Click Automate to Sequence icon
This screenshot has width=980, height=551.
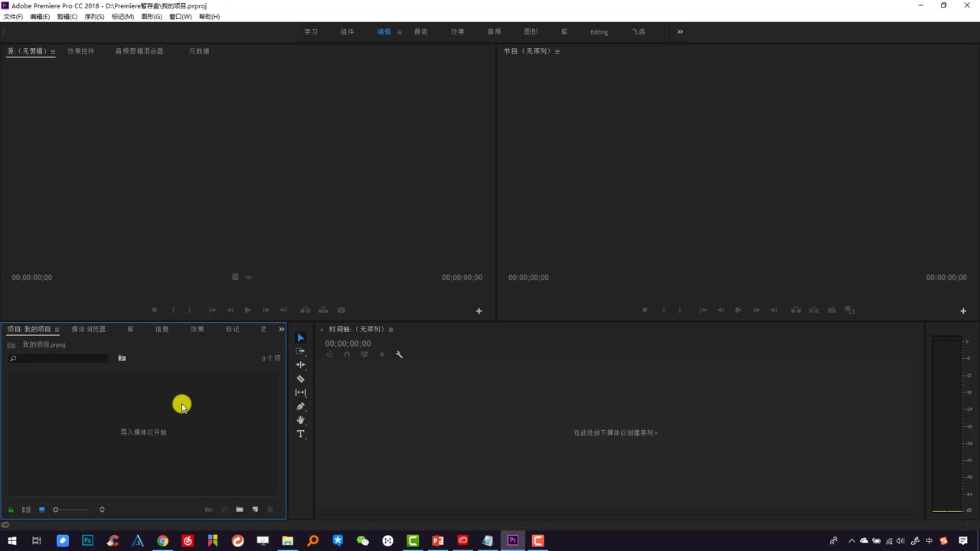click(209, 510)
